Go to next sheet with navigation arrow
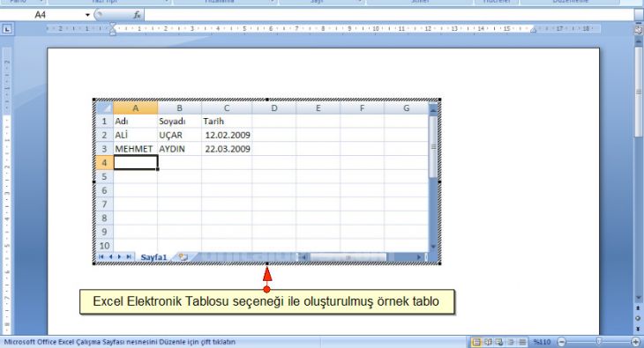This screenshot has width=644, height=348. click(119, 257)
